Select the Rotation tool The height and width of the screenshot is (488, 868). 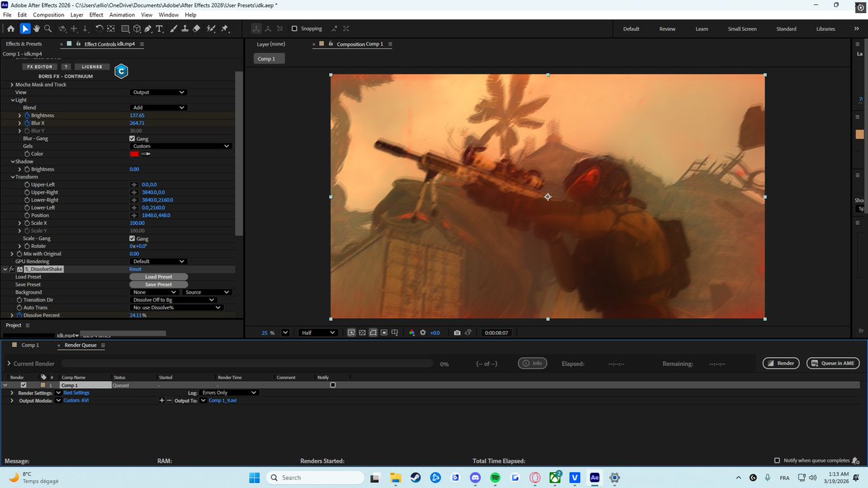(x=100, y=29)
